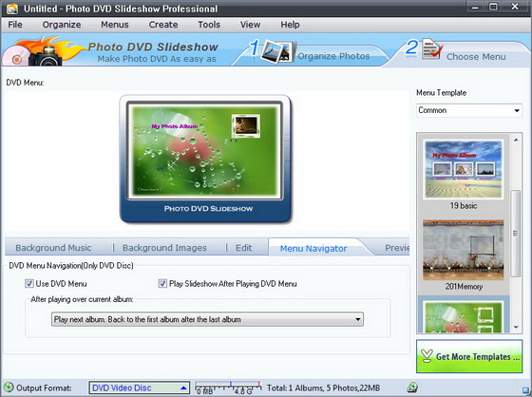Click the After playing over current album label
Screen dimensions: 532x397
pos(82,299)
